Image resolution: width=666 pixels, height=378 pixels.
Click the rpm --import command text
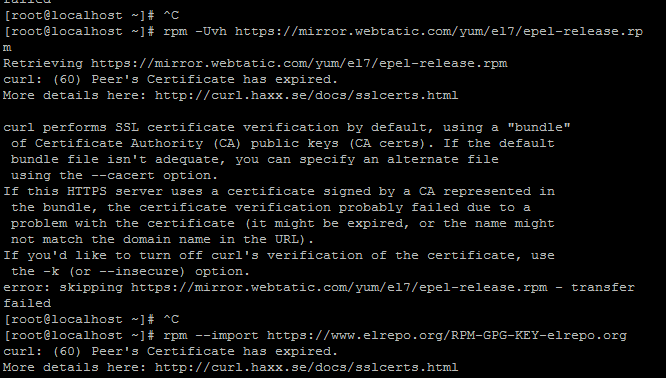211,336
